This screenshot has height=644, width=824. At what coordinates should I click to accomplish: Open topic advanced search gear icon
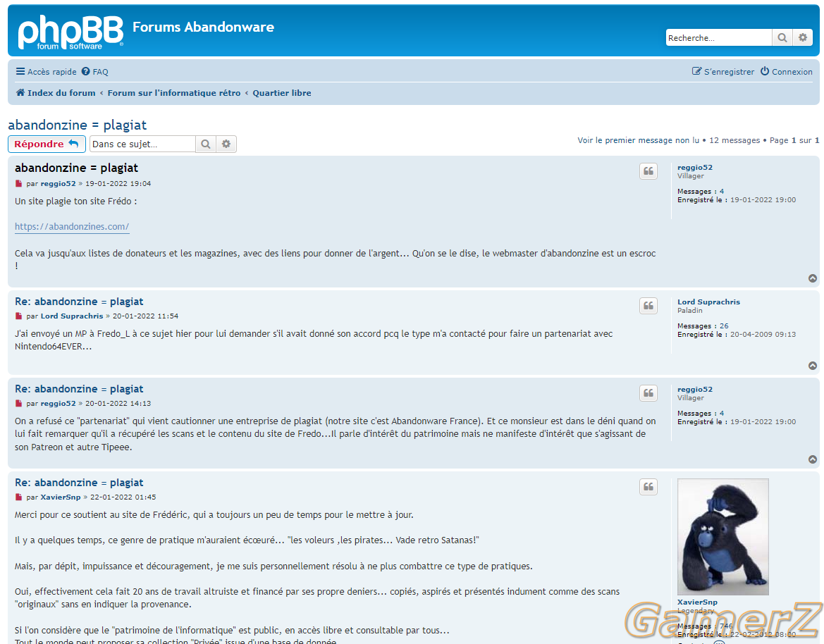[x=226, y=144]
